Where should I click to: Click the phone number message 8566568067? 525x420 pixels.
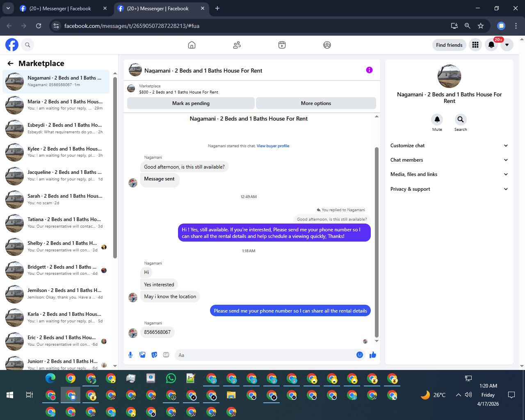[157, 332]
